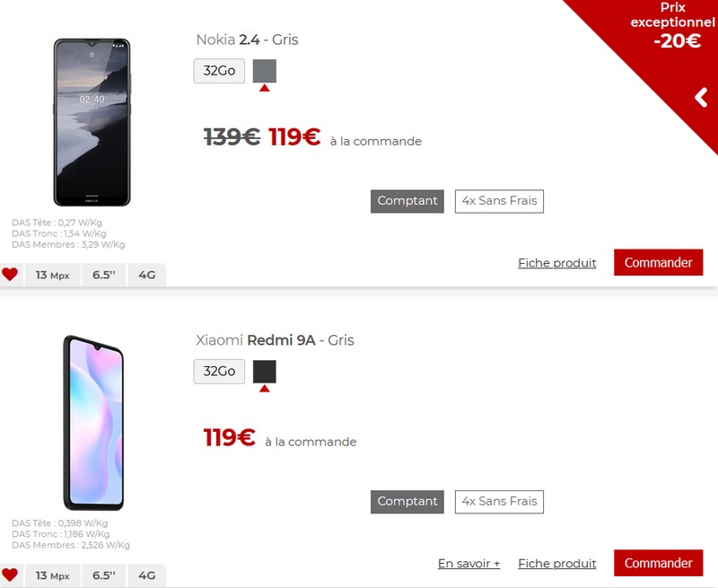
Task: Favorite the Xiaomi Redmi 9A heart icon
Action: click(10, 575)
